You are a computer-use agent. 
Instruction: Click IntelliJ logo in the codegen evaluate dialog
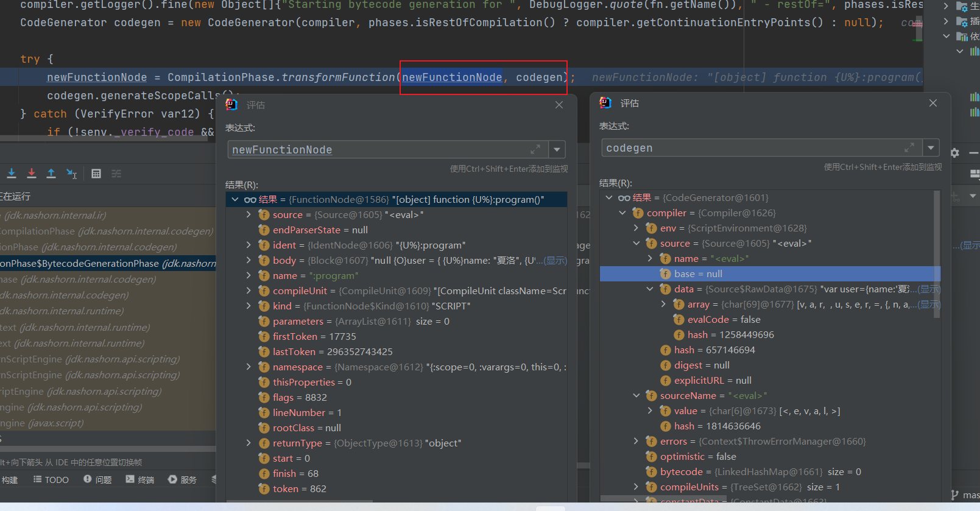click(x=605, y=103)
